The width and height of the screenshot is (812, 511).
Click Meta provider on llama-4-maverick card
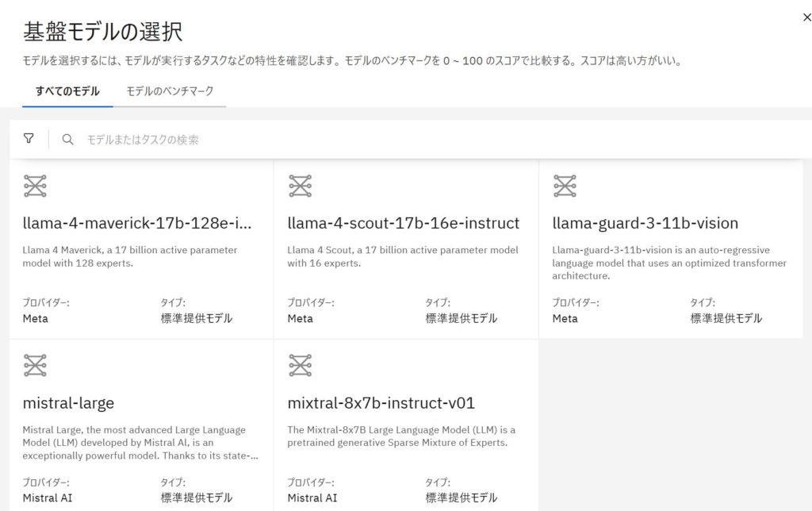[35, 319]
